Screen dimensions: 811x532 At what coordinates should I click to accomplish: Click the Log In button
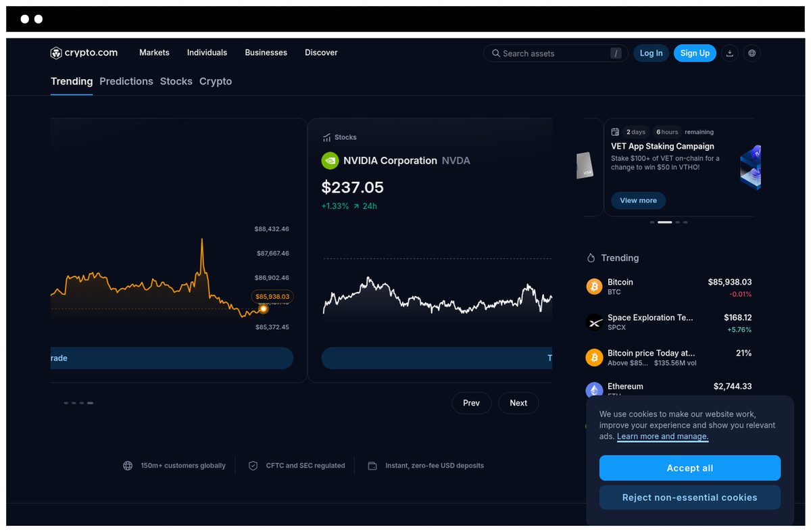[x=651, y=53]
